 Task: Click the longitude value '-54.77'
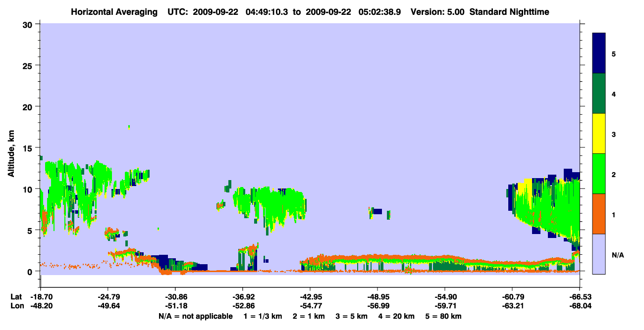[x=310, y=306]
